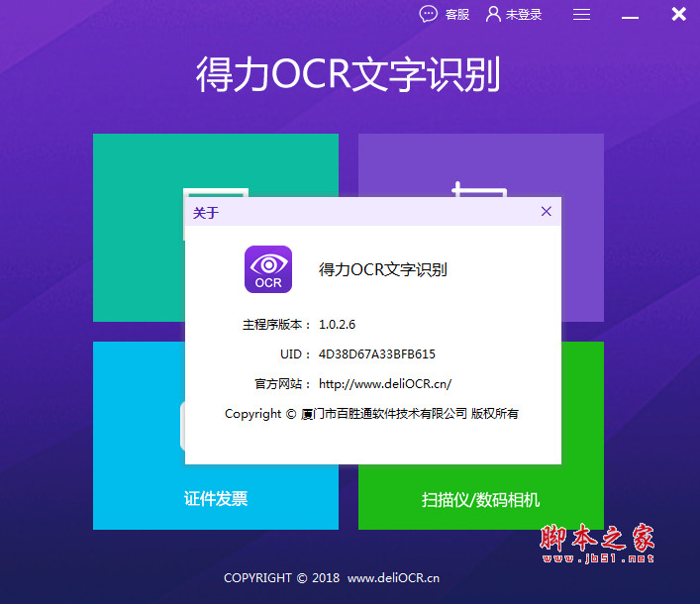Open the http://www.deliOCR.cn/ official website link
The width and height of the screenshot is (700, 604).
point(385,384)
